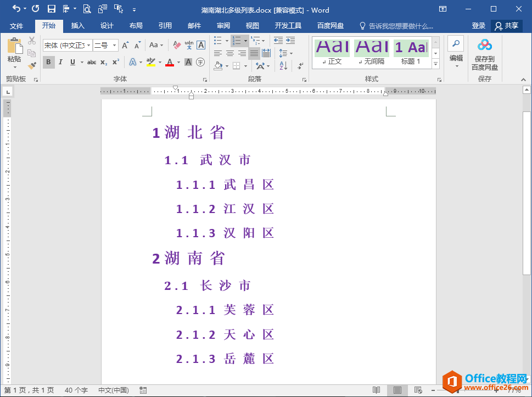Click the 共享 share button
The height and width of the screenshot is (397, 532).
point(506,26)
